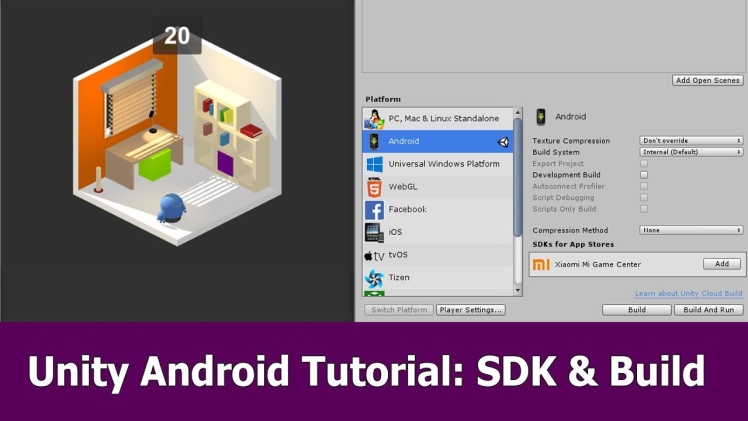Viewport: 748px width, 421px height.
Task: Click the Universal Windows Platform logo icon
Action: point(374,164)
